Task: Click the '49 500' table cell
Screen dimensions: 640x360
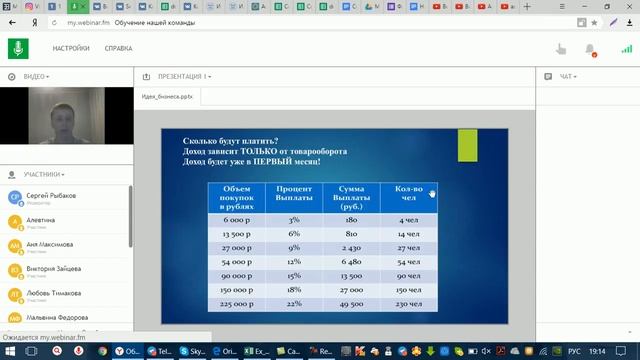Action: (x=351, y=304)
